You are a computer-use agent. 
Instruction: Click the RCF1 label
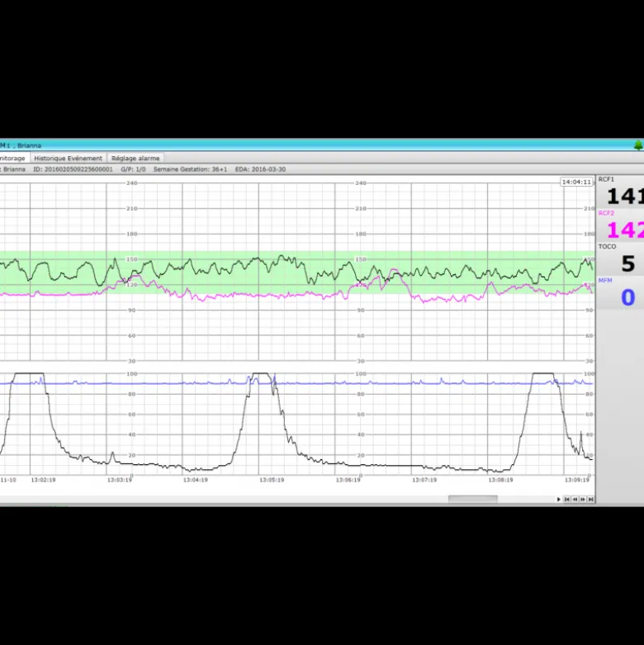coord(606,179)
